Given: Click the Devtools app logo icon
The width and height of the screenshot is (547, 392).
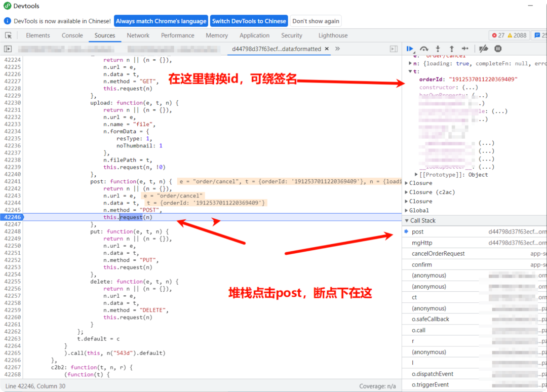Looking at the screenshot, I should 7,6.
